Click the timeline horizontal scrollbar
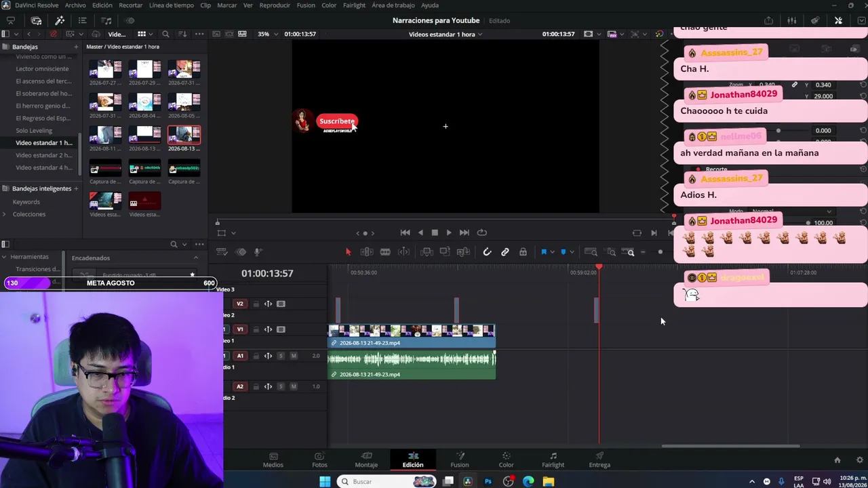 [730, 446]
